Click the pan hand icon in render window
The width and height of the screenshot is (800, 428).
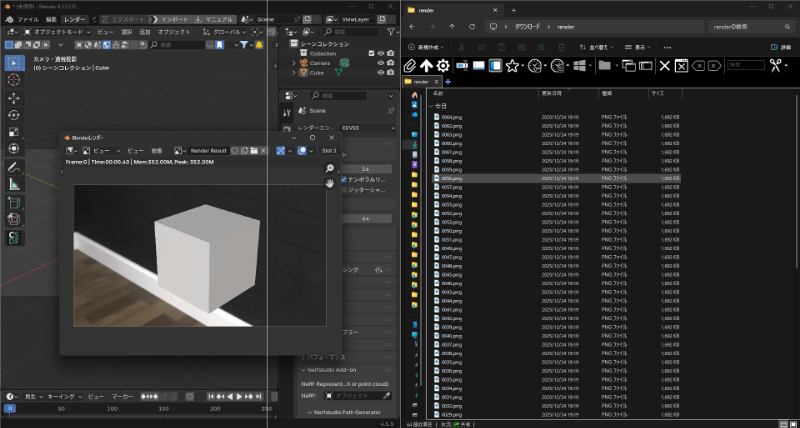coord(329,183)
